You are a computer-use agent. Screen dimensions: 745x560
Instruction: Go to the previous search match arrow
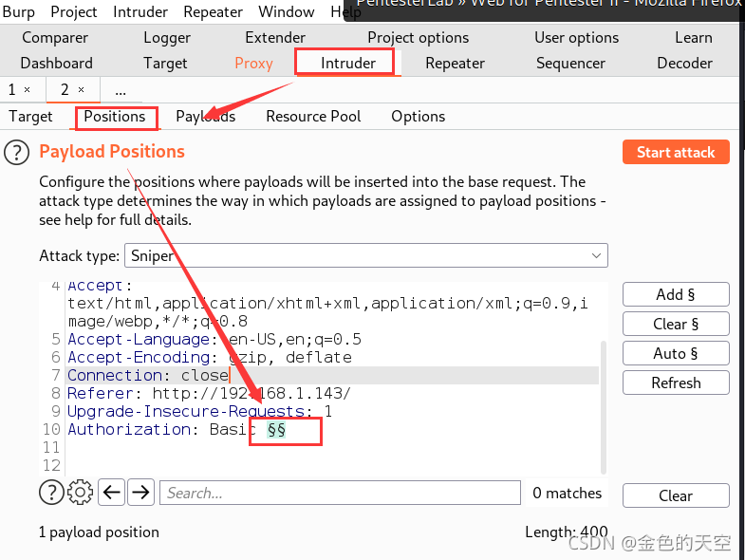tap(112, 493)
